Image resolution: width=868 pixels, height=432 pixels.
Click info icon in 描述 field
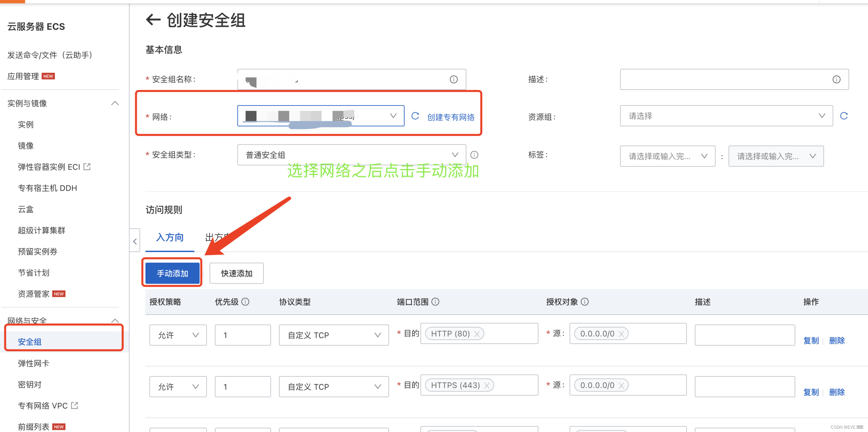(836, 79)
